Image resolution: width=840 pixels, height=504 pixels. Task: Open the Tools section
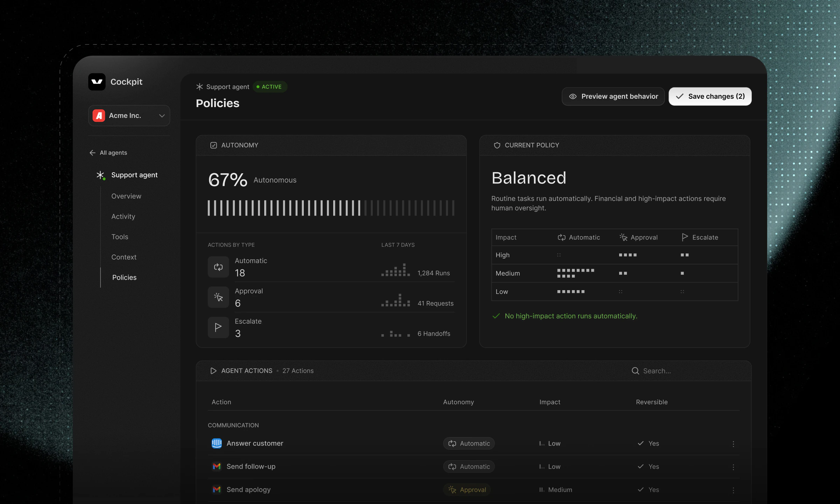point(120,237)
